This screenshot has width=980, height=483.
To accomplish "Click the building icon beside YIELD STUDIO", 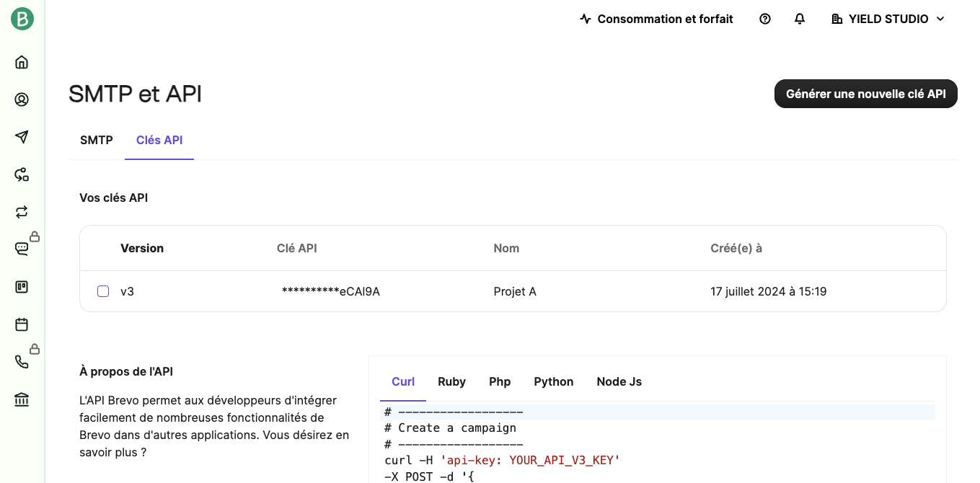I will coord(837,19).
